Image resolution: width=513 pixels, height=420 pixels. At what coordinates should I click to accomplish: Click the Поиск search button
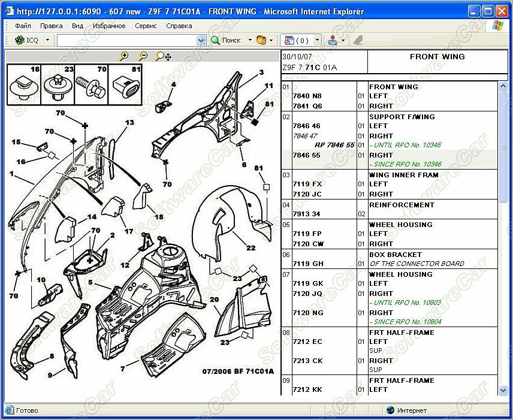[225, 40]
